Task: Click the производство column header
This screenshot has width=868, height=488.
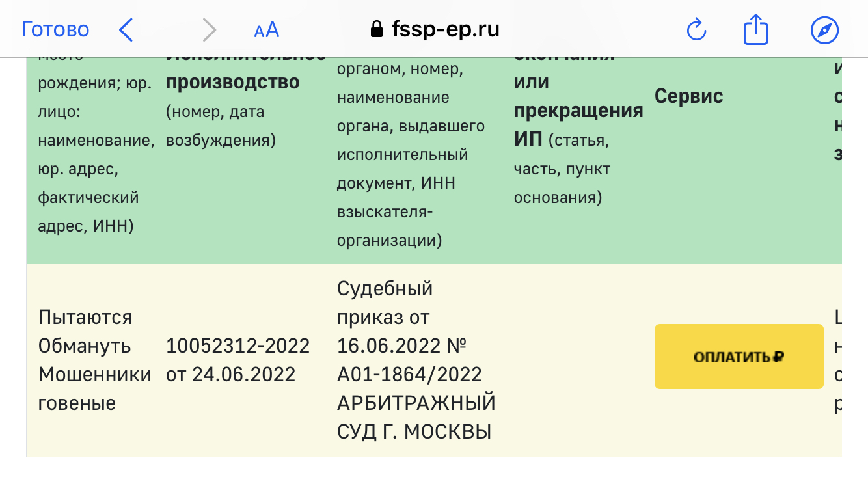Action: click(x=232, y=83)
